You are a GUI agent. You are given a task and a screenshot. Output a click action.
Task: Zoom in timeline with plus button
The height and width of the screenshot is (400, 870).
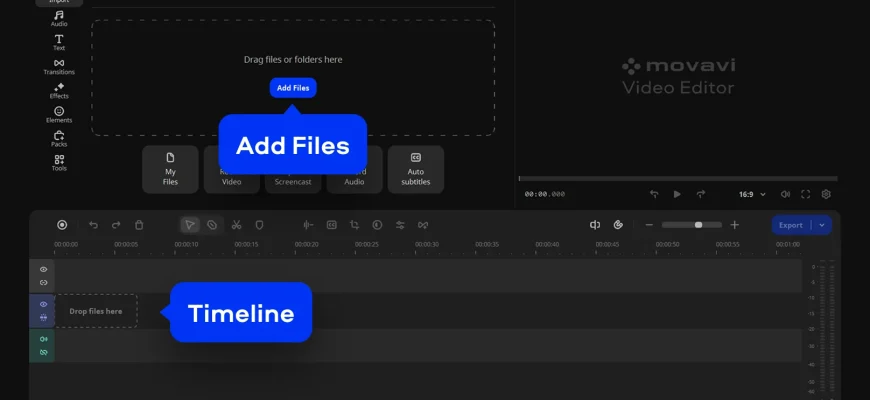click(x=735, y=225)
